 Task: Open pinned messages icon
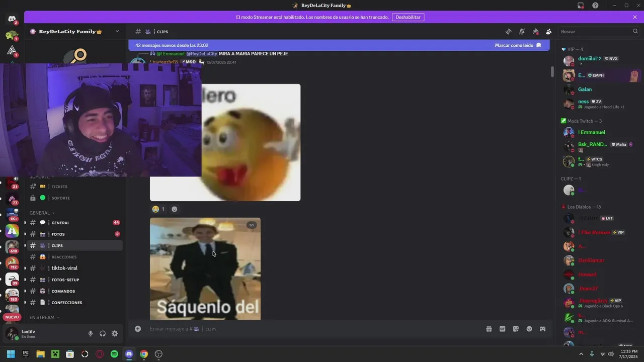click(535, 31)
